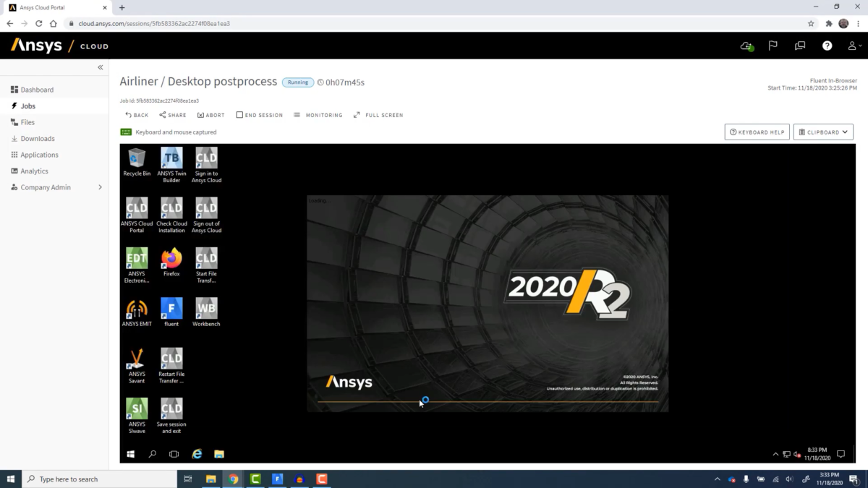
Task: Open ANSYS Twin Builder desktop shortcut
Action: pos(171,165)
